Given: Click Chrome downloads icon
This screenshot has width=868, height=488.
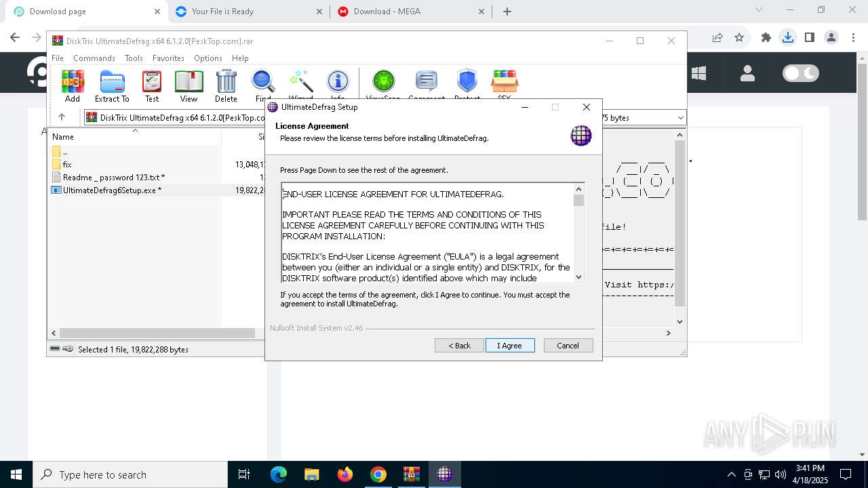Looking at the screenshot, I should [x=788, y=37].
